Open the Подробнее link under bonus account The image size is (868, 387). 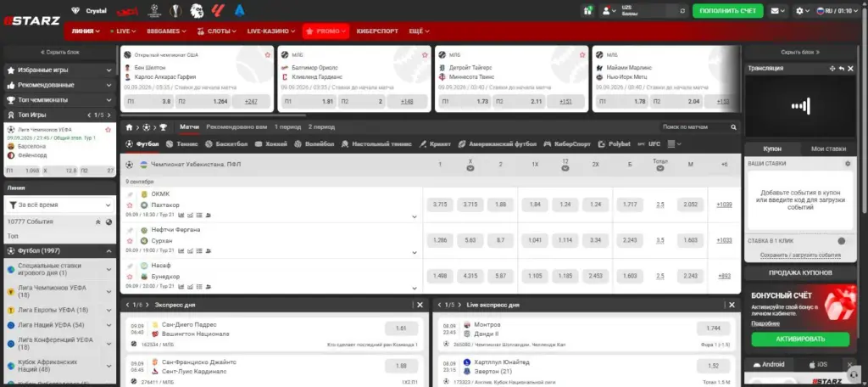tap(765, 324)
